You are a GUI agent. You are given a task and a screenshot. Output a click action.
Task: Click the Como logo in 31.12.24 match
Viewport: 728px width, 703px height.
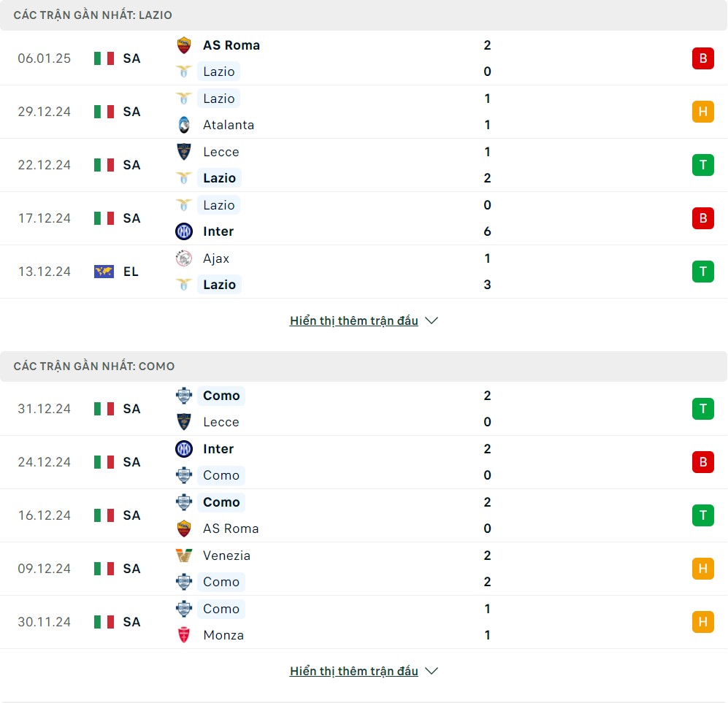pyautogui.click(x=184, y=396)
